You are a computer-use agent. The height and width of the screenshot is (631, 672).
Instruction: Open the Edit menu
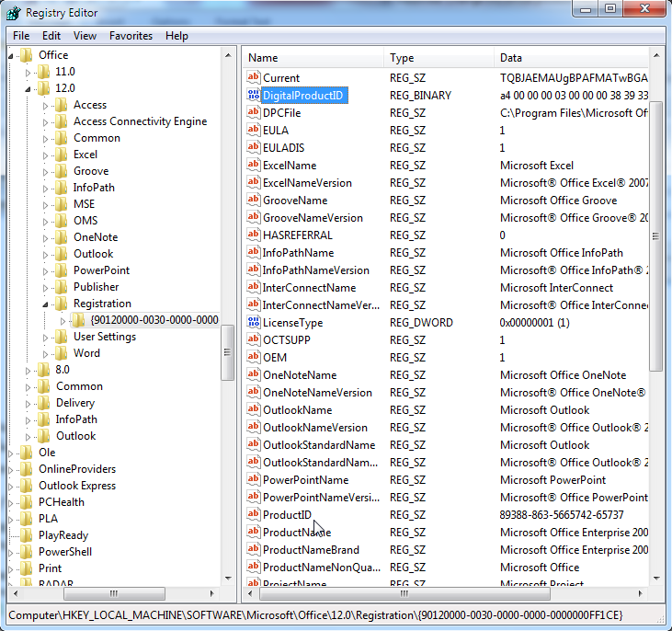[x=51, y=36]
